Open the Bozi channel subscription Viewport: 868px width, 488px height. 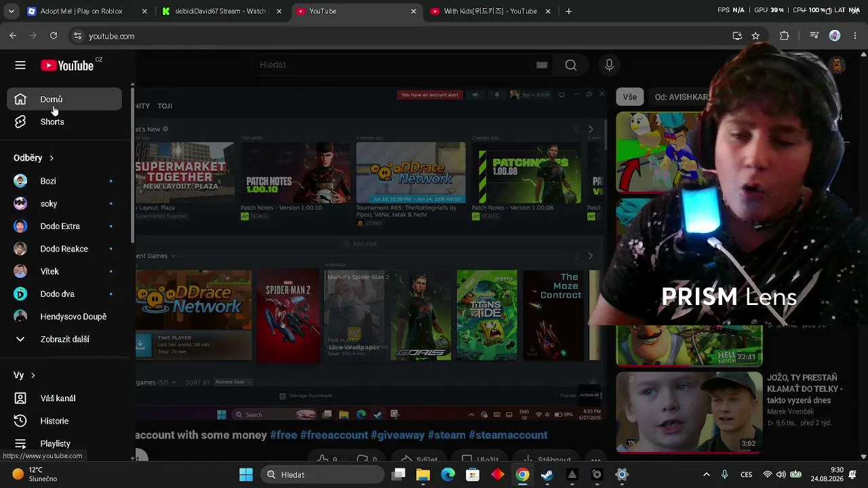(x=64, y=181)
